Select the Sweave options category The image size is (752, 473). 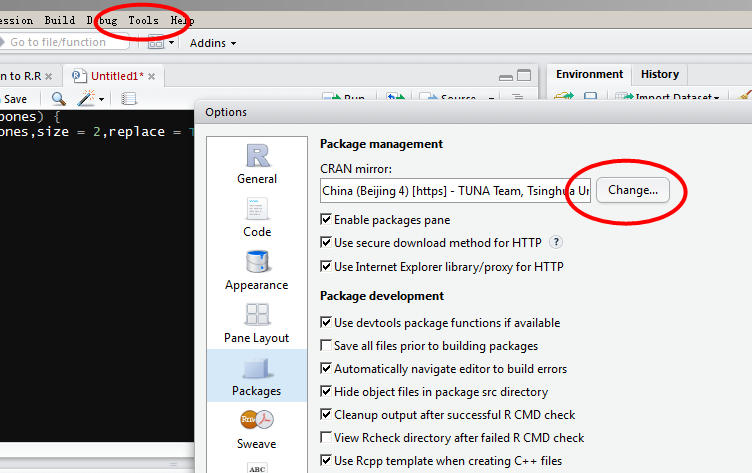click(x=257, y=429)
